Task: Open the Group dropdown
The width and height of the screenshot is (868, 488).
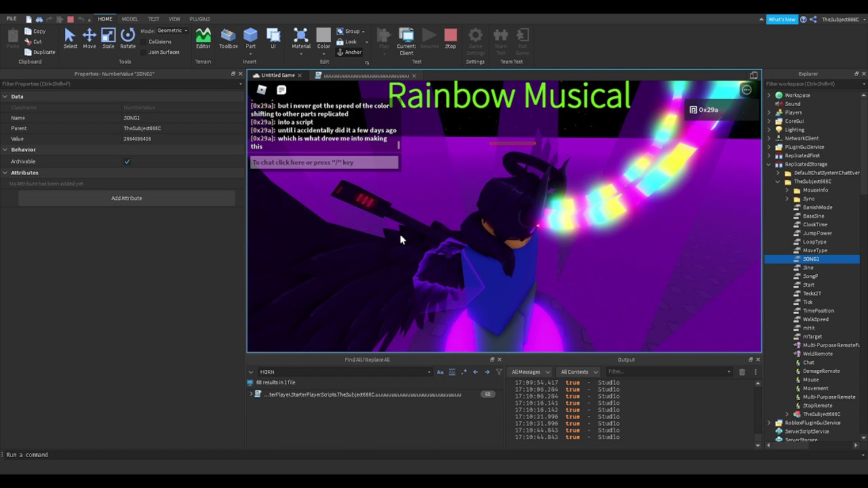Action: (351, 31)
